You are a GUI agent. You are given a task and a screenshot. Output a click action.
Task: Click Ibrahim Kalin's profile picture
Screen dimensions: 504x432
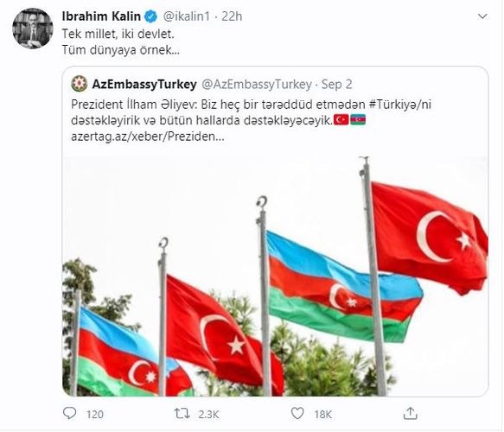pyautogui.click(x=33, y=29)
